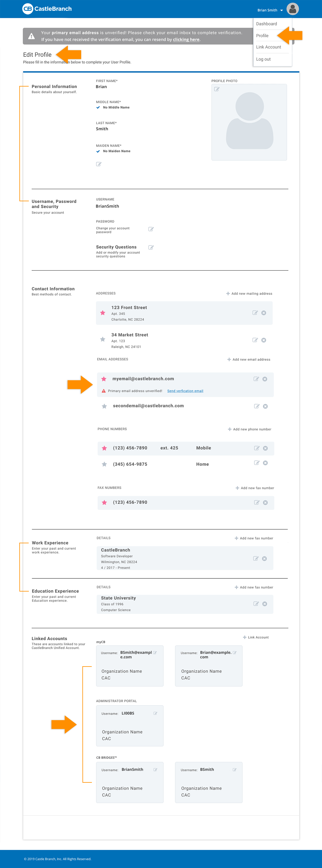Edit Security Questions pencil icon

(151, 247)
